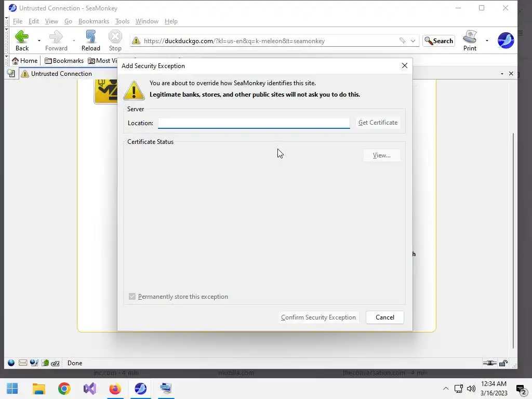Open File Explorer from the taskbar
Image resolution: width=532 pixels, height=399 pixels.
point(38,389)
